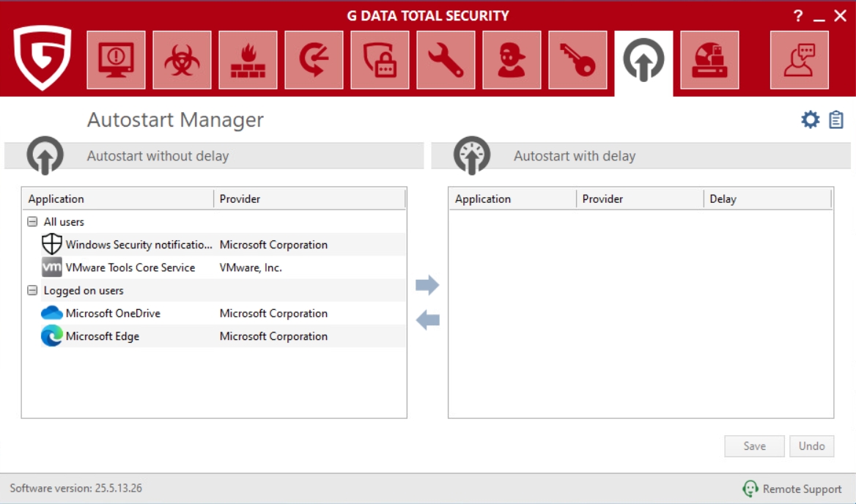Click the Delay column header
The width and height of the screenshot is (856, 504).
767,199
